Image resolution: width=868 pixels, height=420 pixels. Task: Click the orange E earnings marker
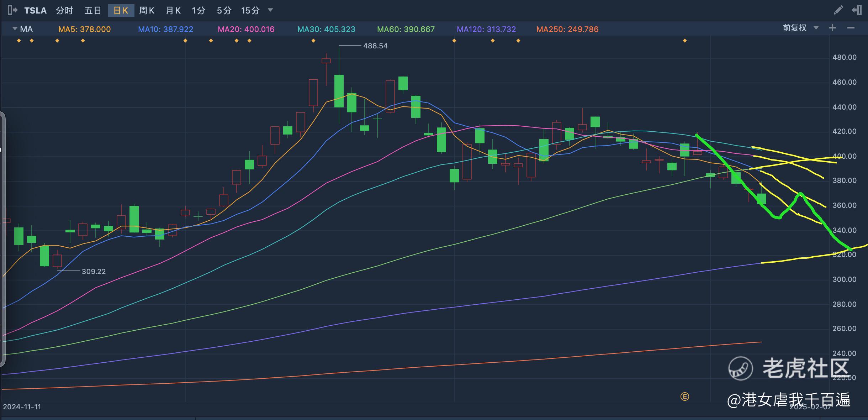tap(685, 397)
